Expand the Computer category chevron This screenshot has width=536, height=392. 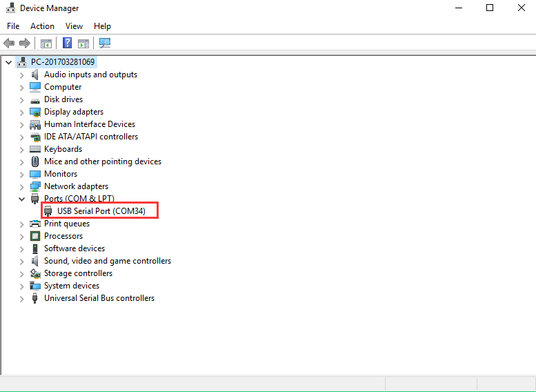pyautogui.click(x=22, y=88)
